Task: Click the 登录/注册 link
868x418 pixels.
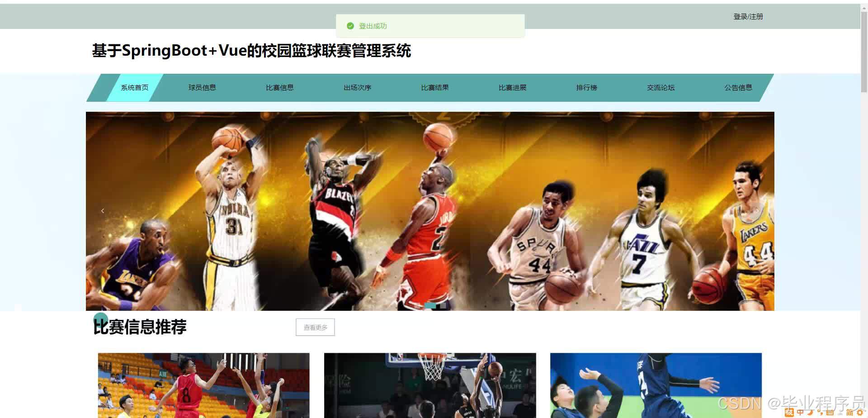Action: pyautogui.click(x=748, y=16)
